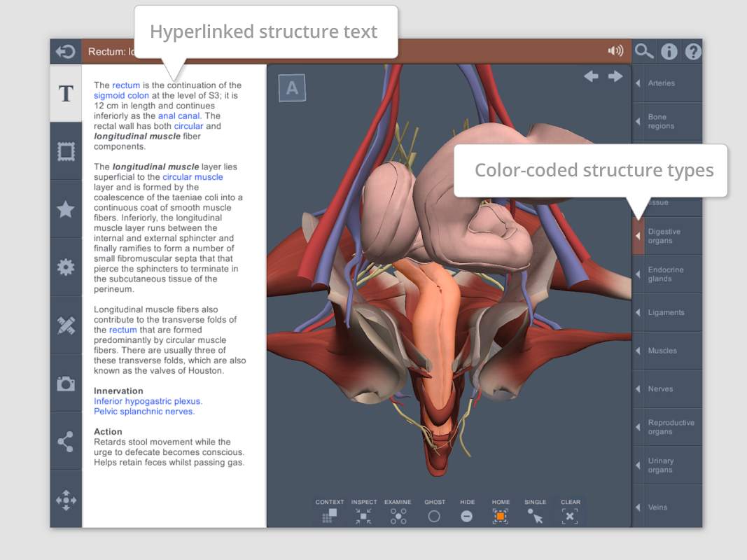Viewport: 747px width, 560px height.
Task: Toggle Ghost mode in bottom toolbar
Action: tap(434, 517)
